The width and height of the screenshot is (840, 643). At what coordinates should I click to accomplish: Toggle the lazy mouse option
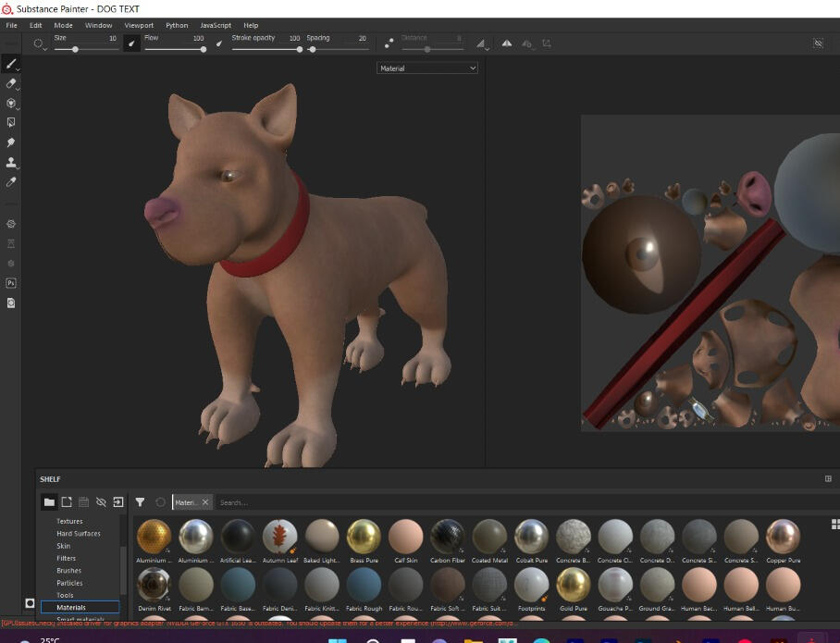pos(389,43)
